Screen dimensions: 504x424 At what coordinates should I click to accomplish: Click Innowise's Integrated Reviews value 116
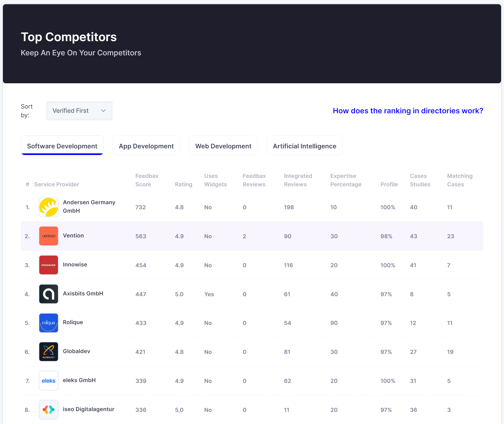coord(288,265)
